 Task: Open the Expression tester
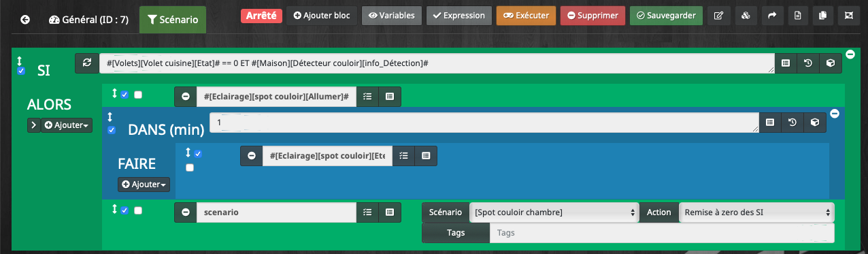tap(459, 15)
